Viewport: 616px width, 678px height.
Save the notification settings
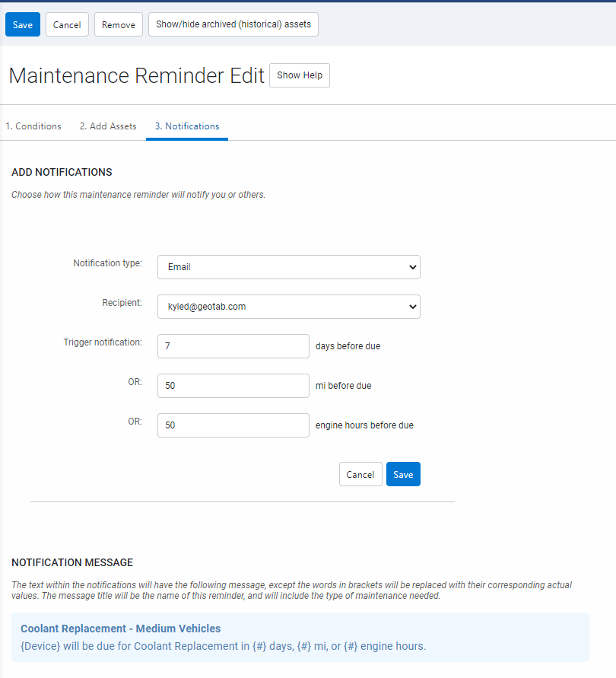(x=402, y=473)
